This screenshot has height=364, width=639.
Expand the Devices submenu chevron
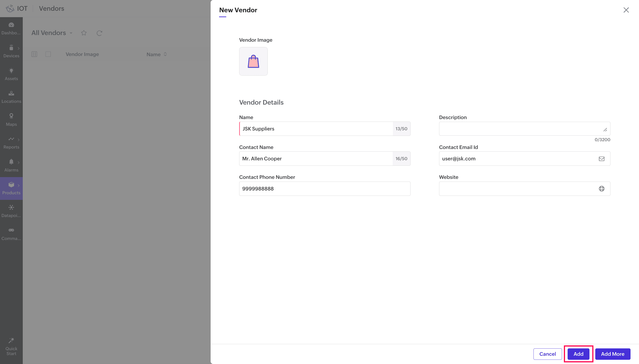coord(19,48)
